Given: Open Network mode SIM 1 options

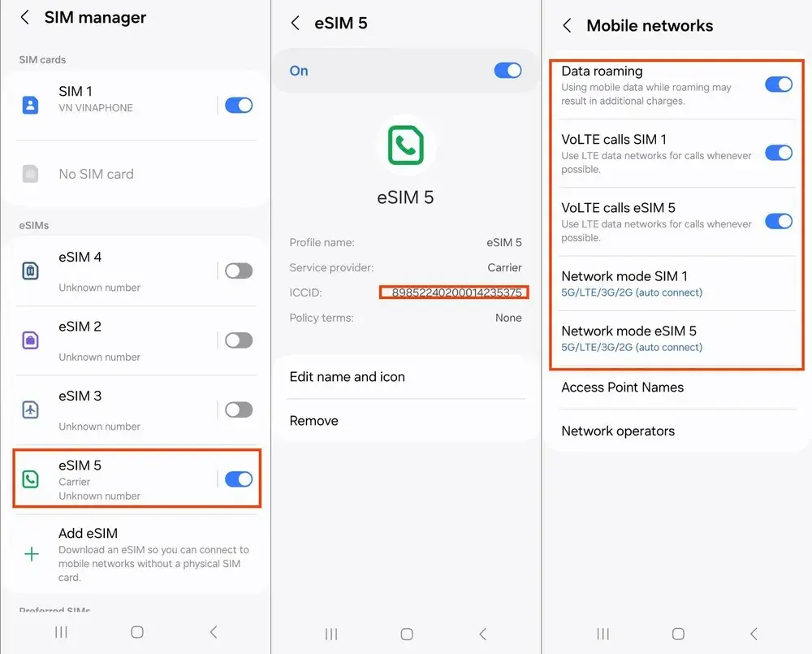Looking at the screenshot, I should tap(677, 284).
